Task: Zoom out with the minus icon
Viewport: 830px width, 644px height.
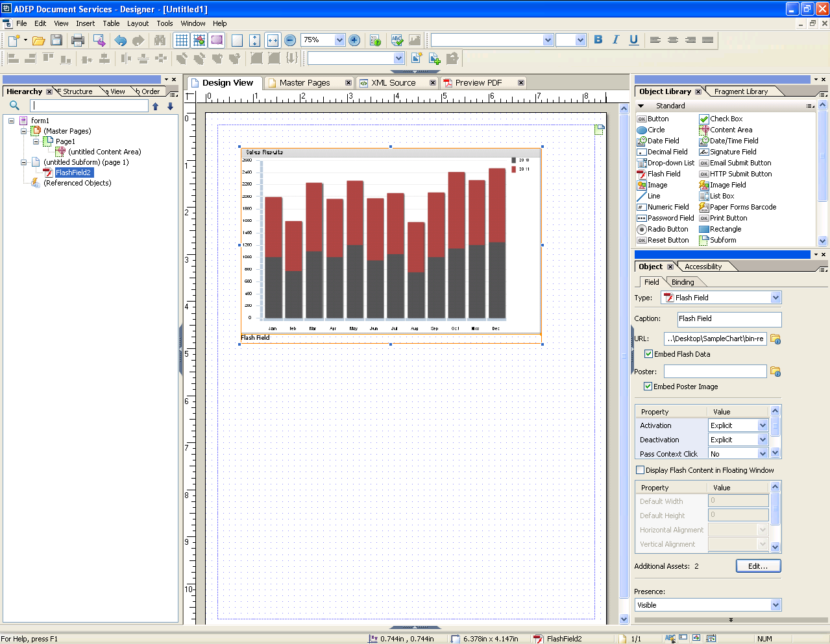Action: pos(290,40)
